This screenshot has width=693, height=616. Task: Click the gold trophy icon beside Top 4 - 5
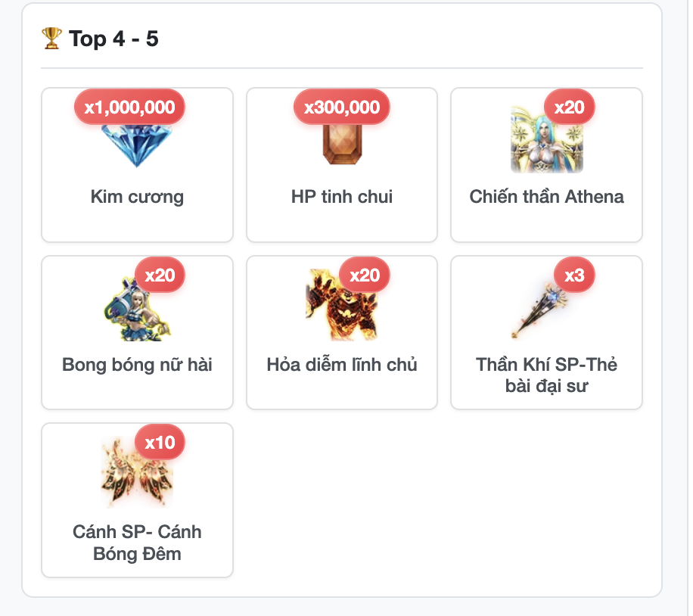point(51,39)
